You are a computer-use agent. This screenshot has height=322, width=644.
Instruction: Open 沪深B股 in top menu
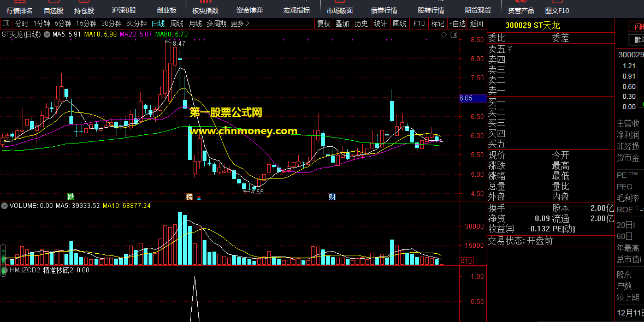[x=124, y=10]
